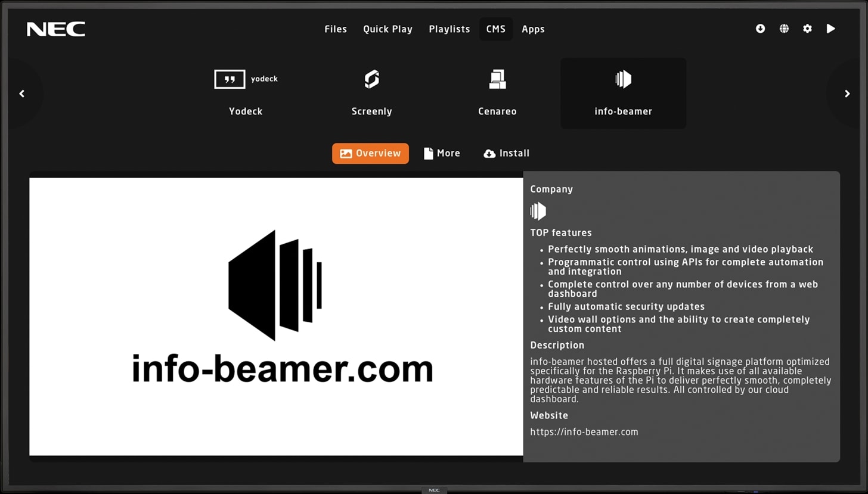Viewport: 868px width, 494px height.
Task: Click the play icon in header
Action: pyautogui.click(x=830, y=29)
